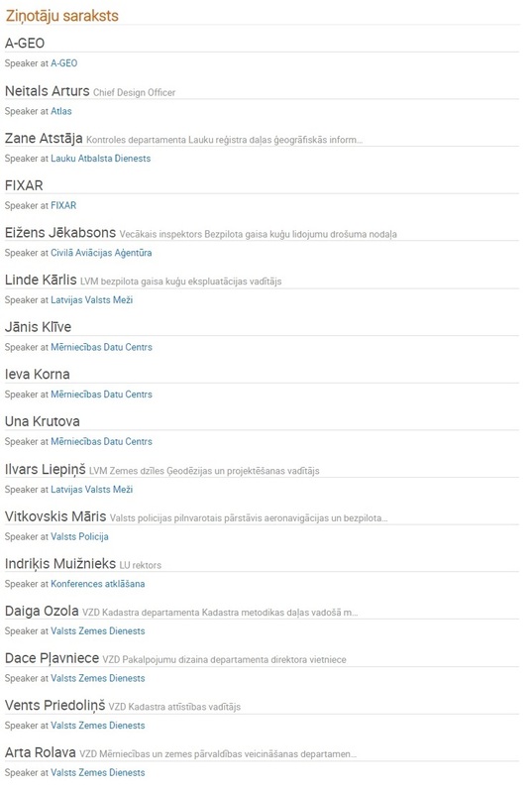This screenshot has height=793, width=532.
Task: Click Valsts Zemes Dienests under Dace Pļavniece
Action: click(x=97, y=678)
